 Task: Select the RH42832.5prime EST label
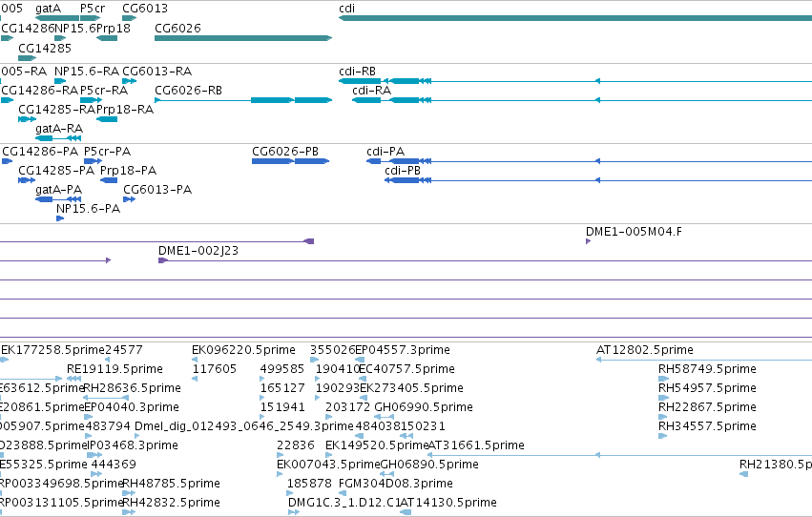coord(172,503)
